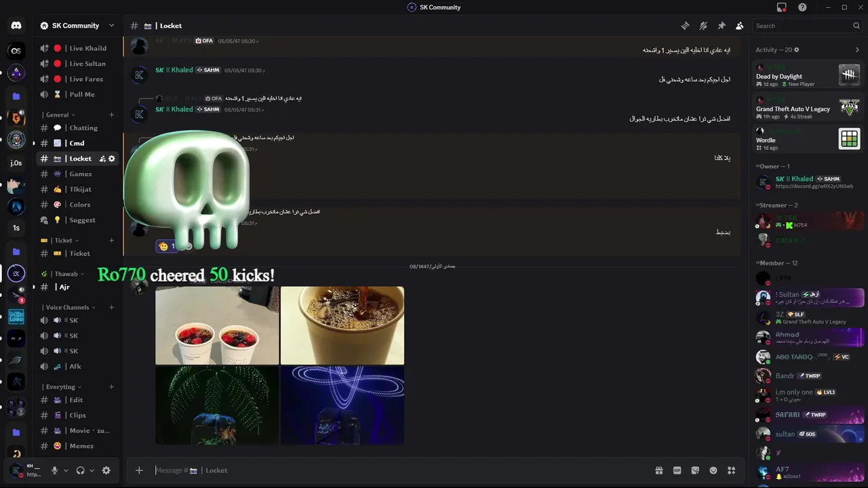Open the OS server icon
Screen dimensions: 868x488
pyautogui.click(x=16, y=51)
